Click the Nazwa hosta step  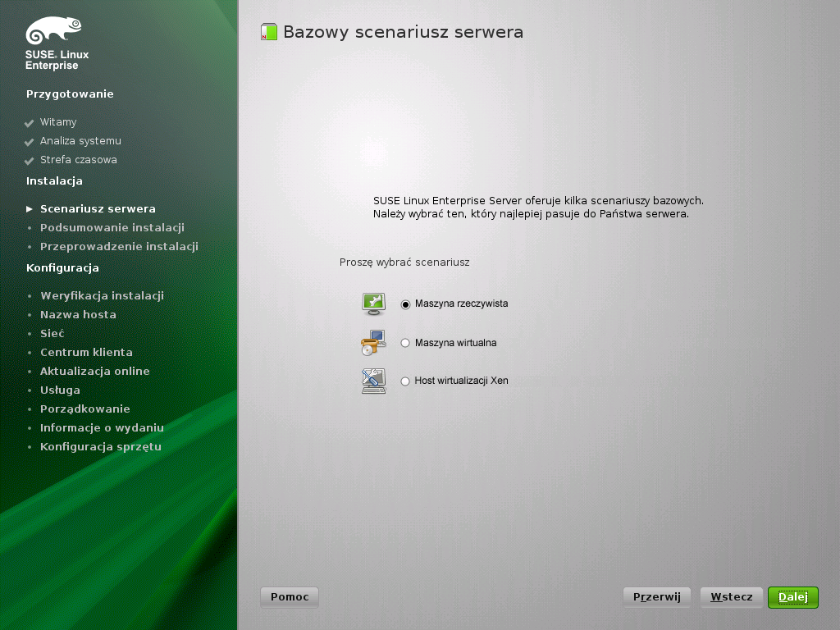(78, 314)
